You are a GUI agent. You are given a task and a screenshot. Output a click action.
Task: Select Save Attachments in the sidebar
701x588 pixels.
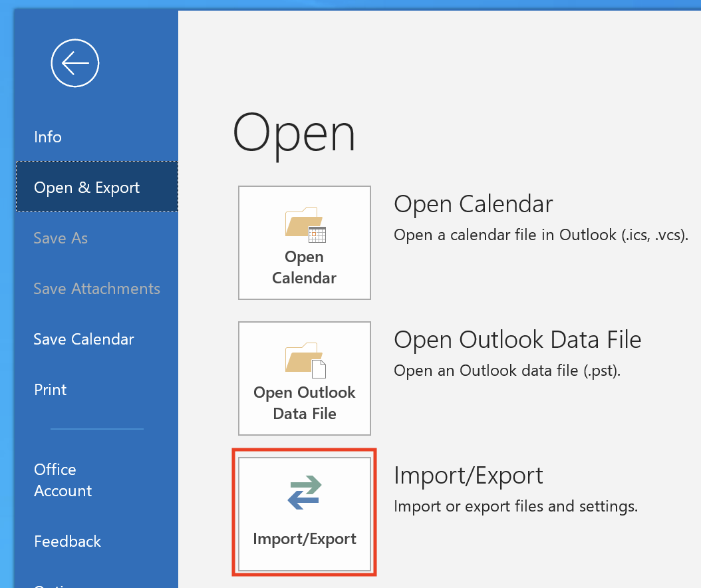point(97,289)
